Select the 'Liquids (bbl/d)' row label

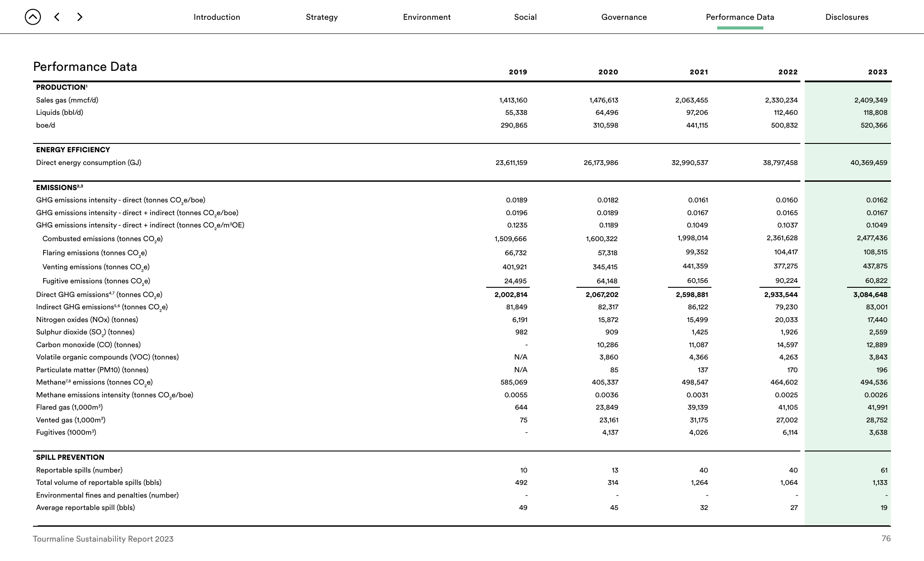tap(59, 113)
